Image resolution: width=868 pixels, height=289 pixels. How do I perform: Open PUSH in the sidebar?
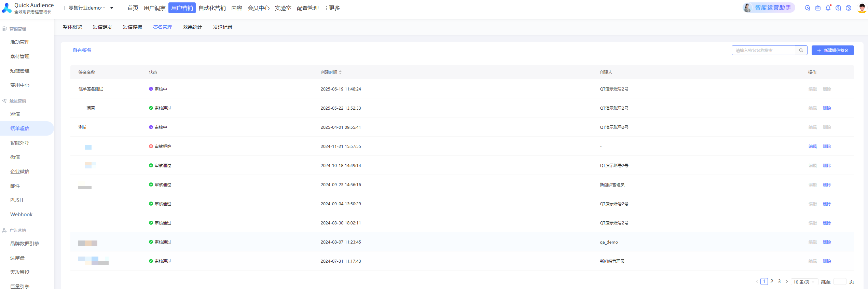tap(17, 200)
